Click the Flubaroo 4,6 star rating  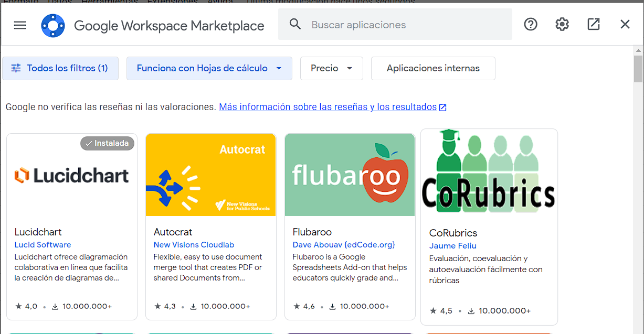tap(304, 306)
